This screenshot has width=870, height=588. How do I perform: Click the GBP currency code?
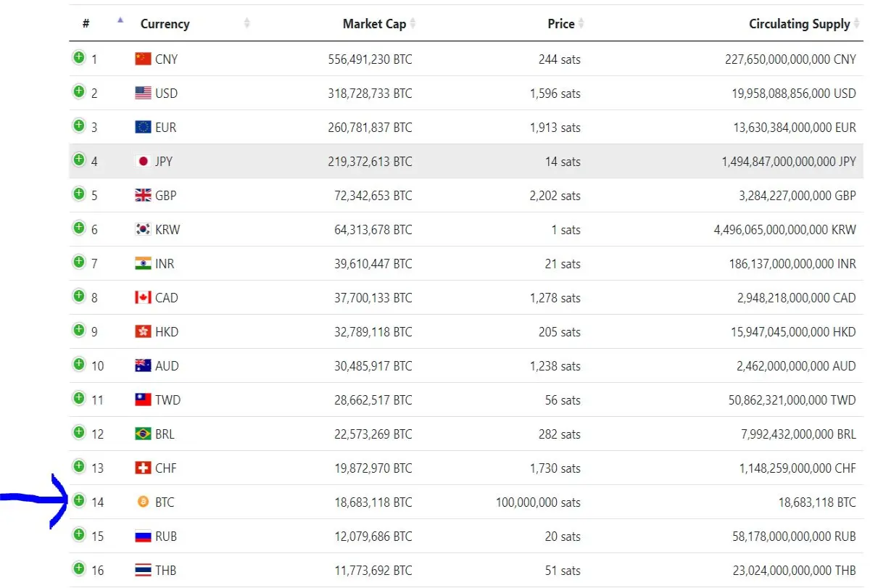point(165,195)
